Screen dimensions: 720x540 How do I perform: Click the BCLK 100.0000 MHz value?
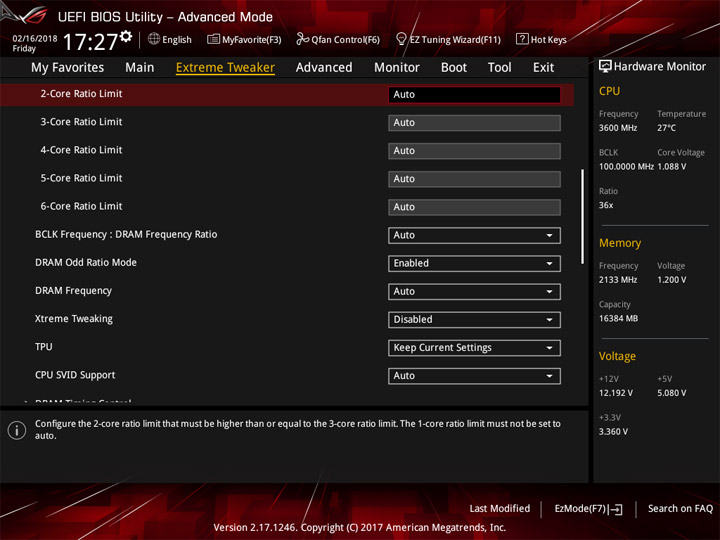coord(626,167)
